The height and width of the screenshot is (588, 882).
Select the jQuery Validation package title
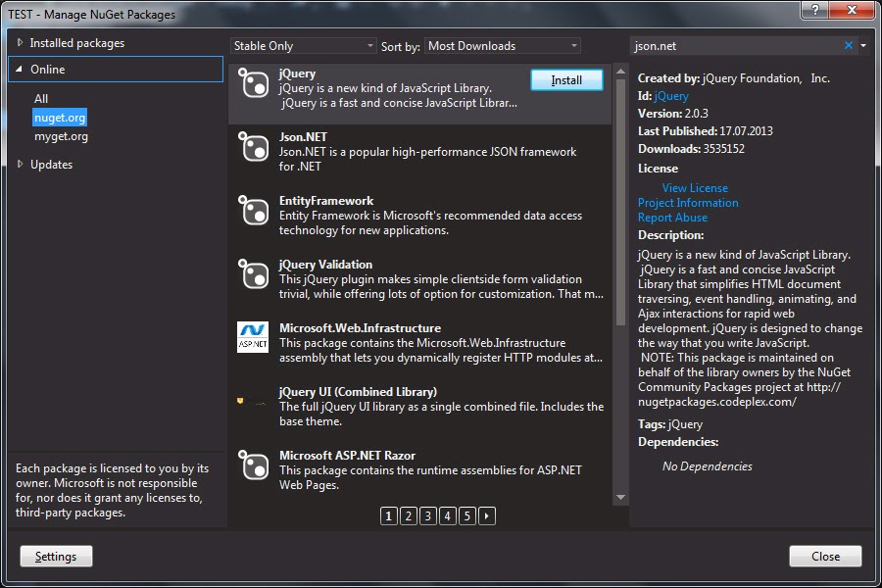[325, 265]
